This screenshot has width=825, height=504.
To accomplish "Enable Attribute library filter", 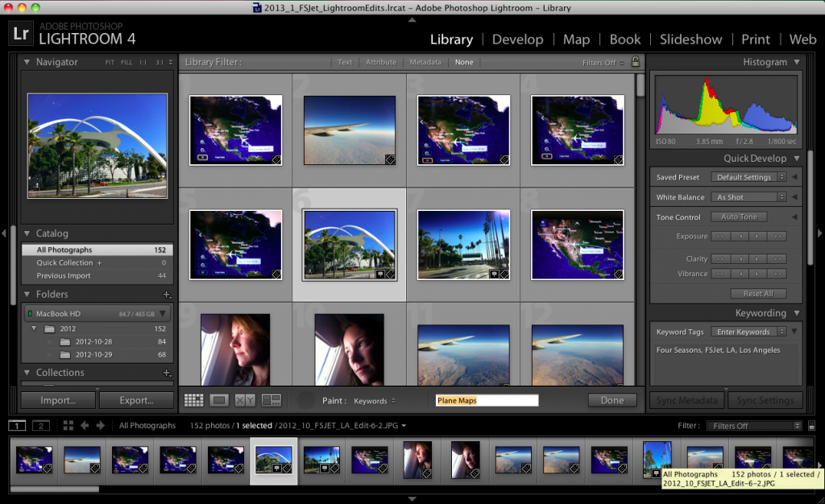I will pos(381,62).
